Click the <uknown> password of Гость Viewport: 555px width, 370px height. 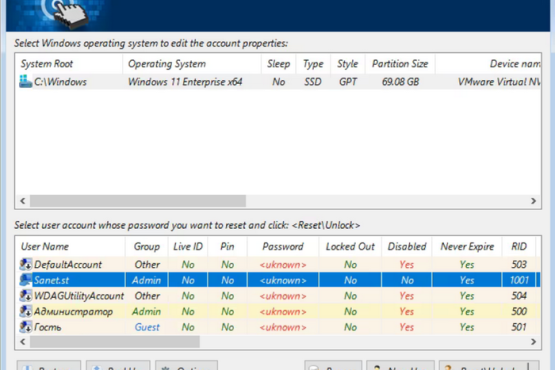click(x=283, y=327)
